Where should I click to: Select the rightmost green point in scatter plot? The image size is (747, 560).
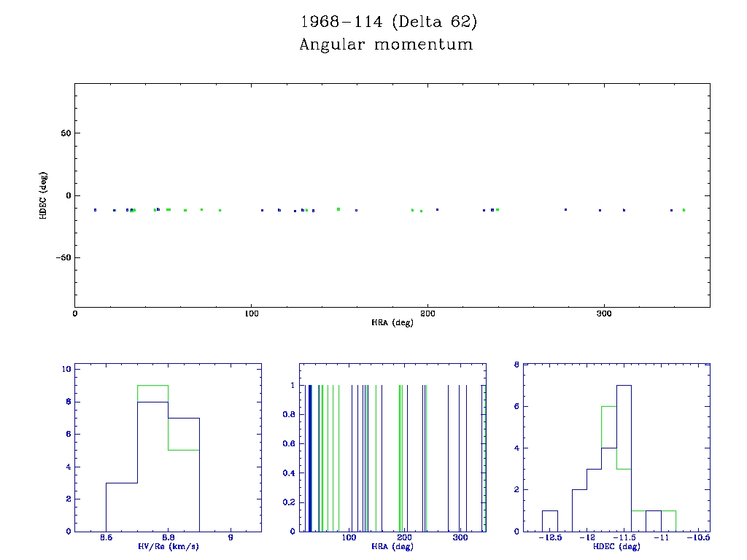coord(684,210)
